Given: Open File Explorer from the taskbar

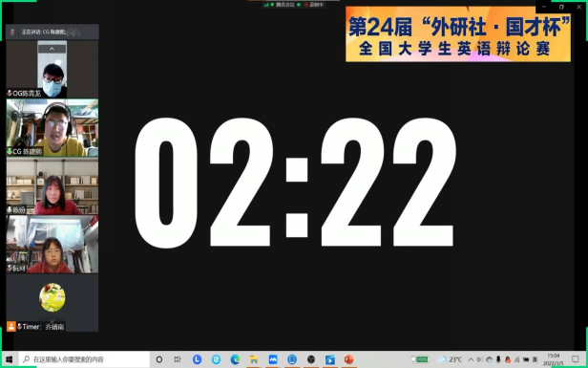Looking at the screenshot, I should [x=254, y=359].
